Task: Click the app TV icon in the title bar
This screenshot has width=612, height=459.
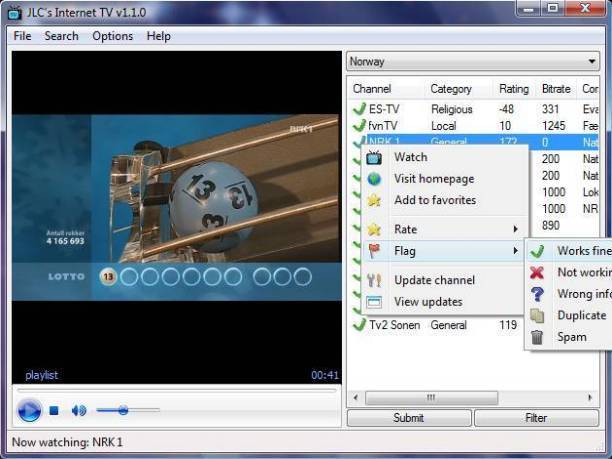Action: pyautogui.click(x=14, y=13)
